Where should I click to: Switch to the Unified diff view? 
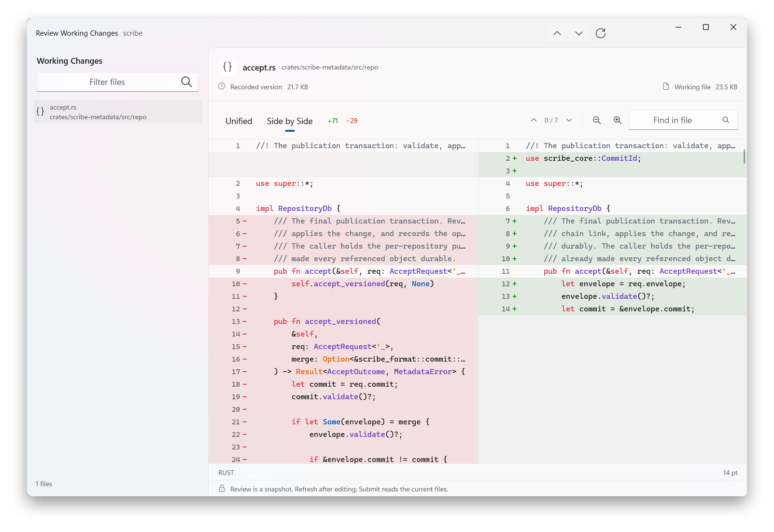point(239,121)
